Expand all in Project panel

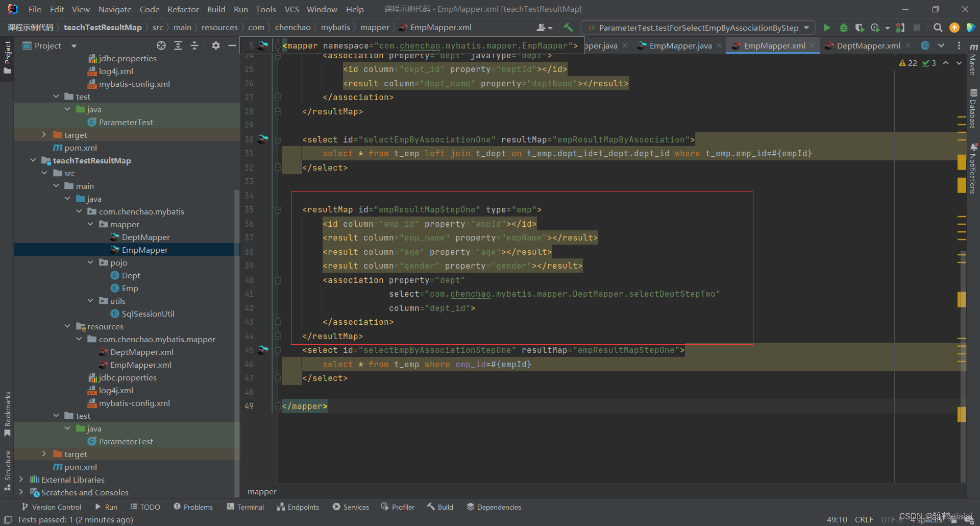pos(178,46)
